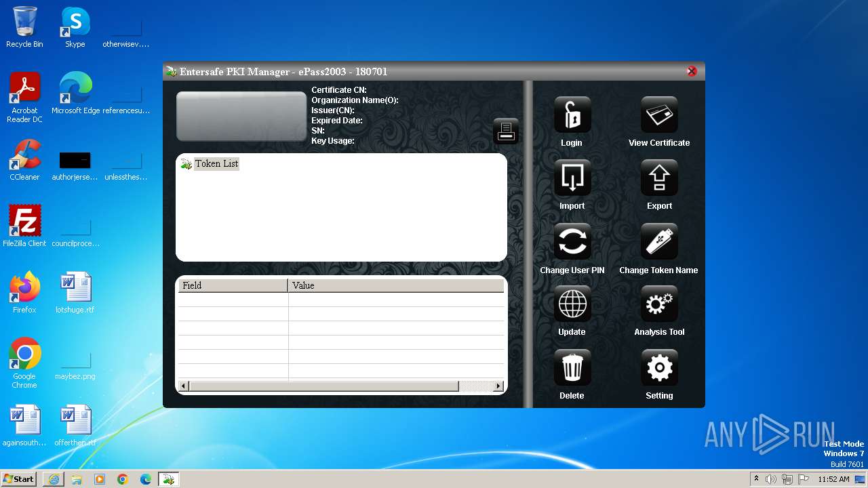Open Change User PIN icon
Image resolution: width=868 pixels, height=488 pixels.
(572, 242)
